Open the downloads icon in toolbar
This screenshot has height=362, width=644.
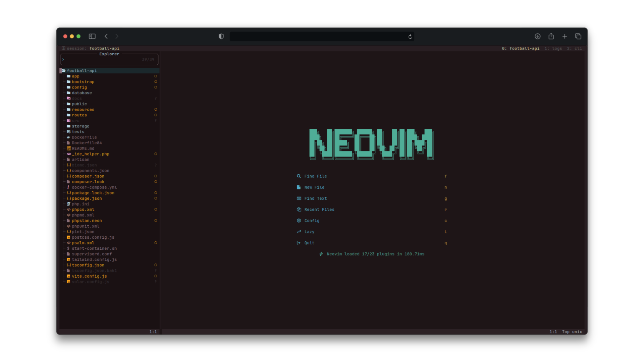(x=537, y=36)
